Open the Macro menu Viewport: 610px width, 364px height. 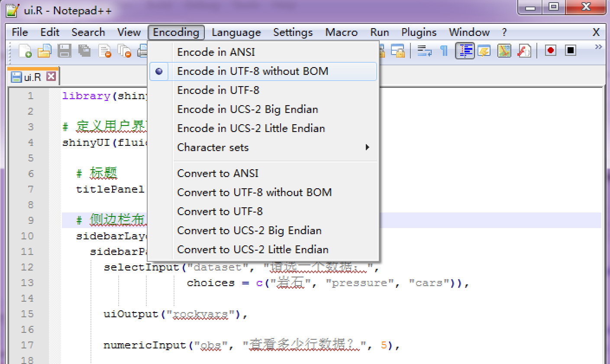click(341, 32)
